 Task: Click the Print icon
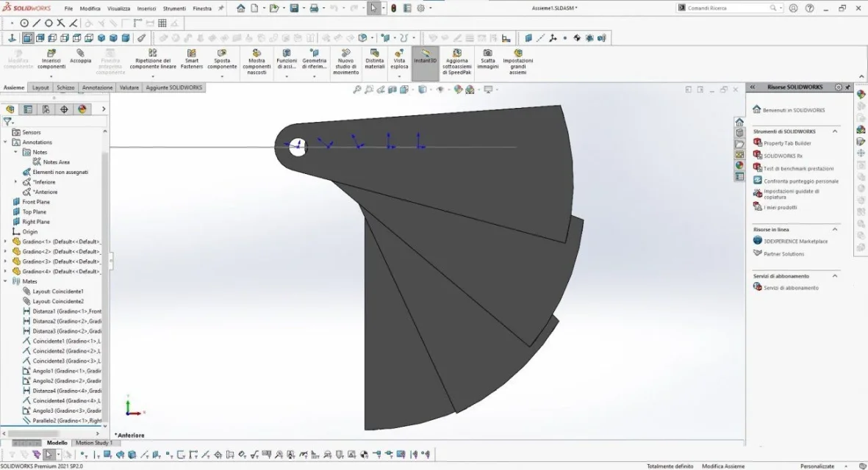[314, 8]
